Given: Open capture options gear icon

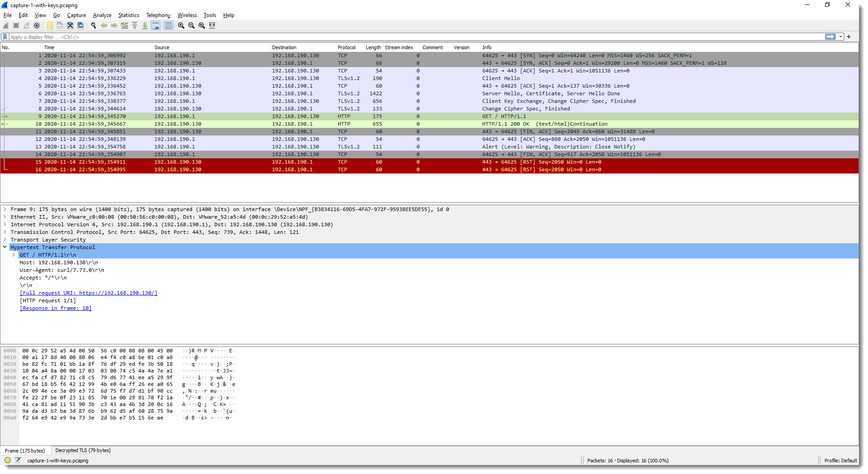Looking at the screenshot, I should pyautogui.click(x=37, y=25).
